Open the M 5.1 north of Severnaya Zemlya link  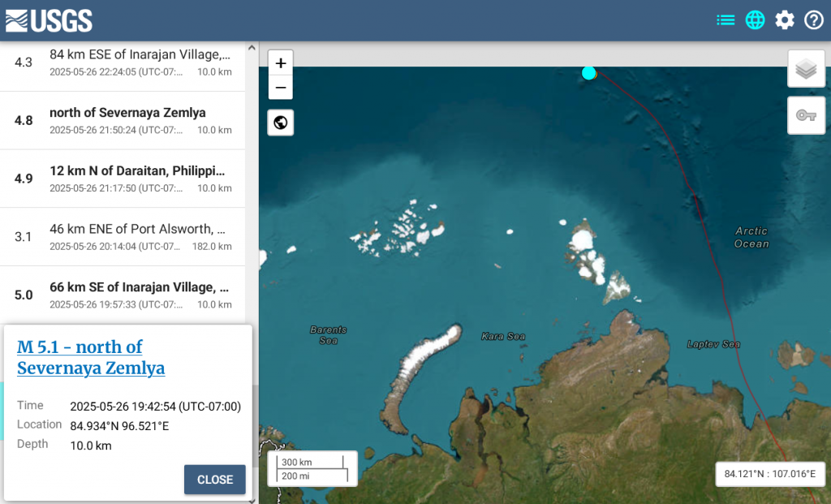coord(91,357)
